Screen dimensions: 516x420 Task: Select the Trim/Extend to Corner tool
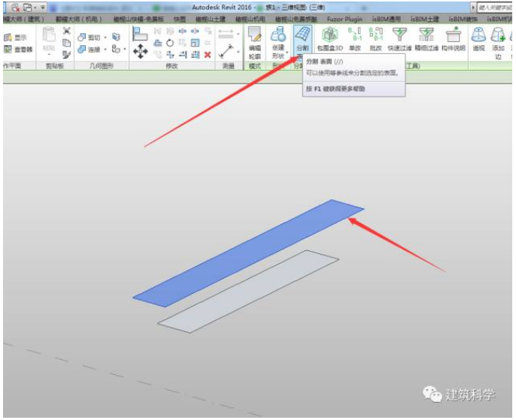(x=170, y=55)
